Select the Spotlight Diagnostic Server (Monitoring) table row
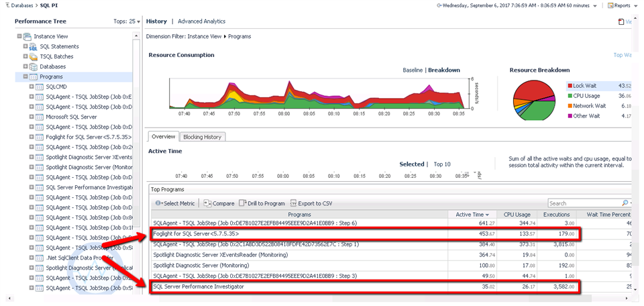 click(x=391, y=266)
